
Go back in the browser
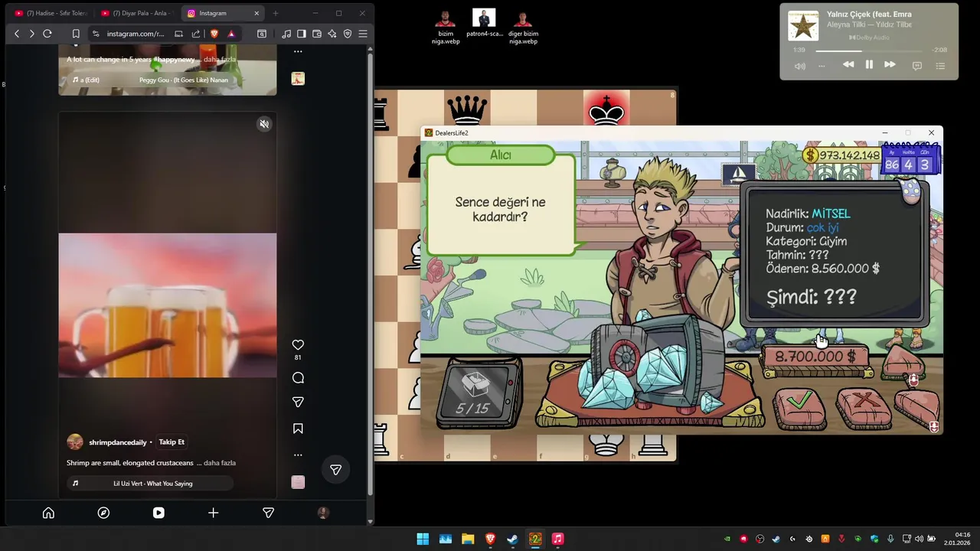click(17, 34)
